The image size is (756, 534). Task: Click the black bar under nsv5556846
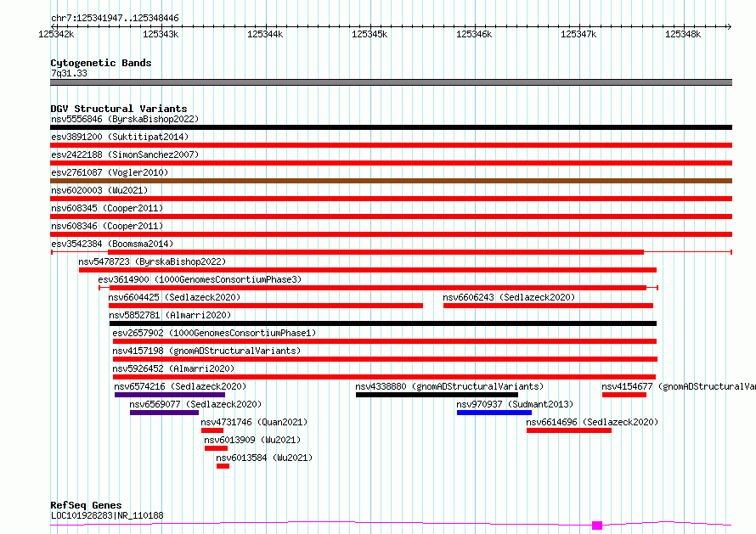tap(391, 127)
